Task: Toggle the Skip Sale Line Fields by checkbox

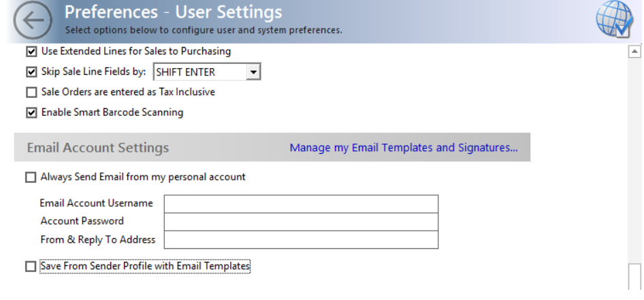Action: 31,72
